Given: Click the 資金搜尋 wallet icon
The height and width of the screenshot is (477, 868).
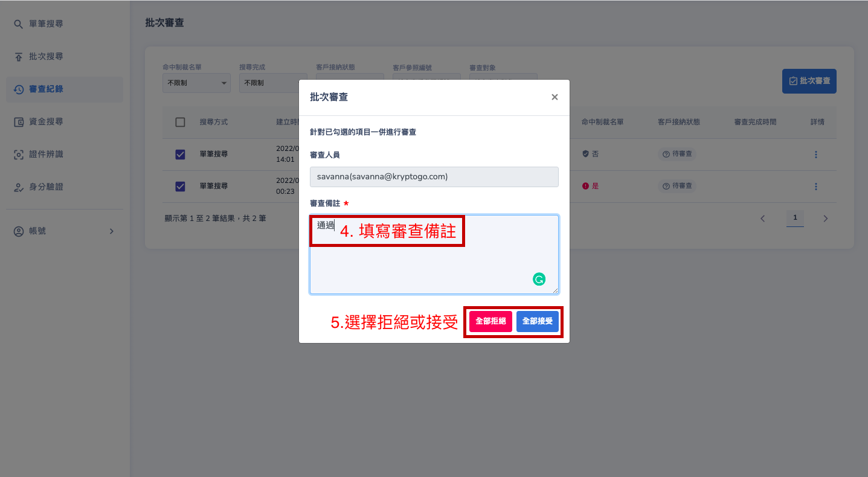Looking at the screenshot, I should (x=19, y=122).
